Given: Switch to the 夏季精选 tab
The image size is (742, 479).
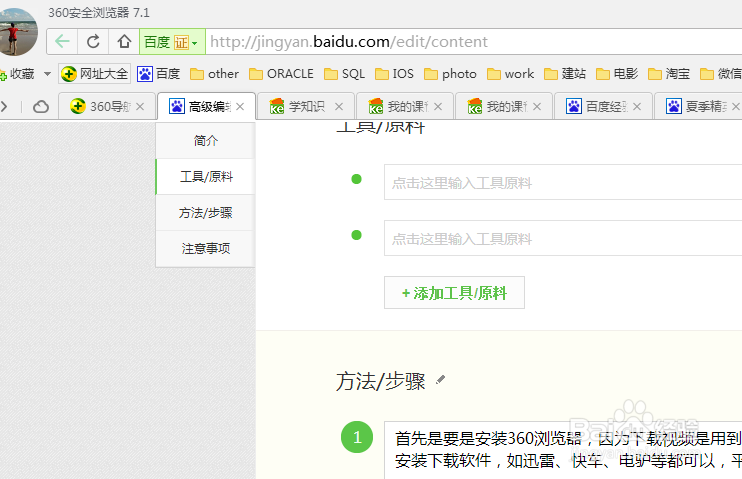Looking at the screenshot, I should 698,106.
